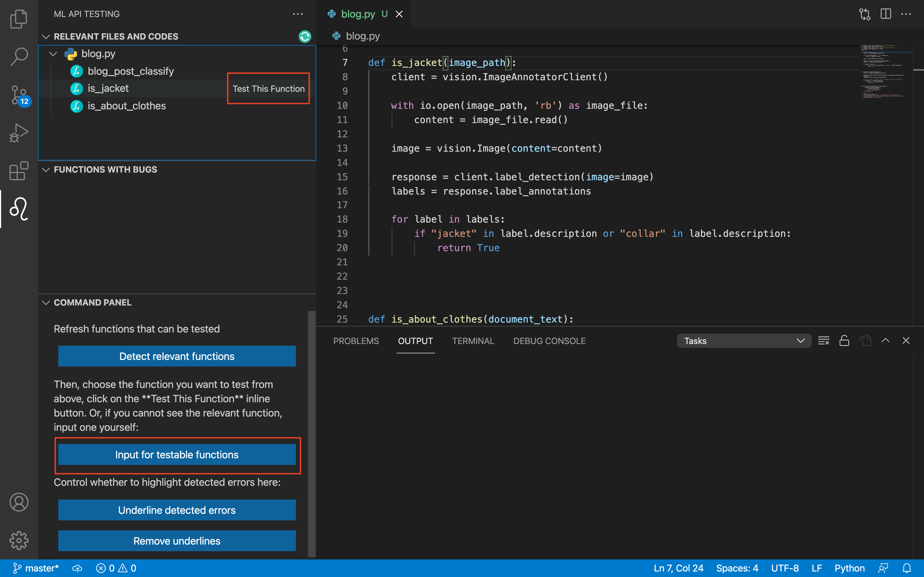924x577 pixels.
Task: Toggle panel size with chevron up
Action: 886,340
